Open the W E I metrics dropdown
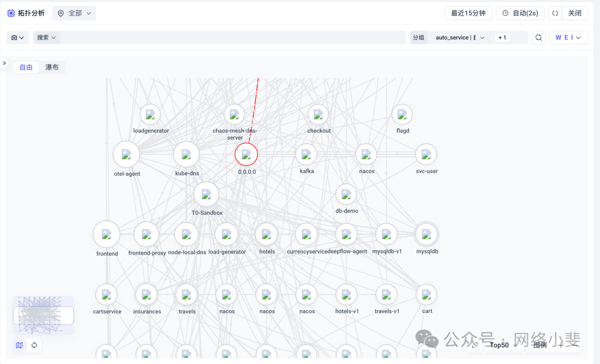This screenshot has height=364, width=600. [x=568, y=38]
